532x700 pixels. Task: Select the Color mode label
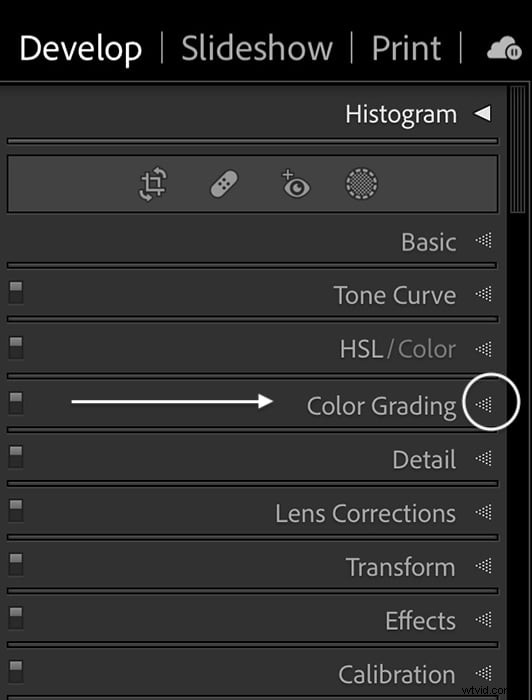[427, 349]
